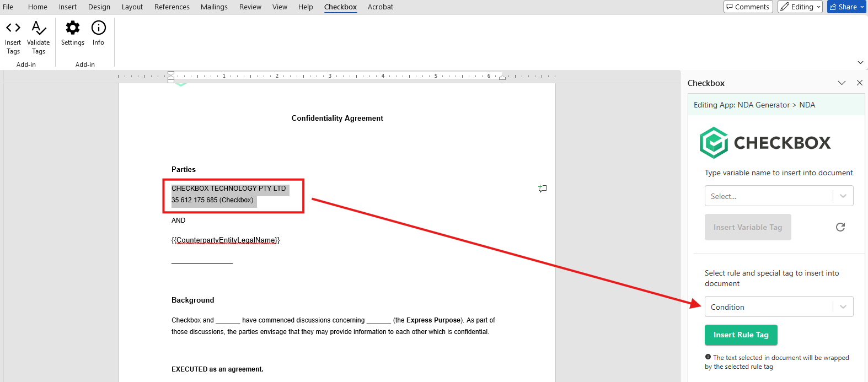This screenshot has width=868, height=382.
Task: Click the Insert Variable Tag button
Action: tap(748, 227)
